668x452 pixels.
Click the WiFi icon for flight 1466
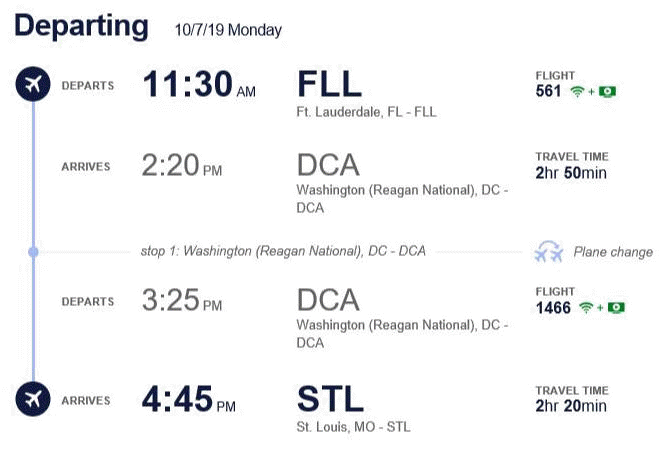pyautogui.click(x=586, y=308)
